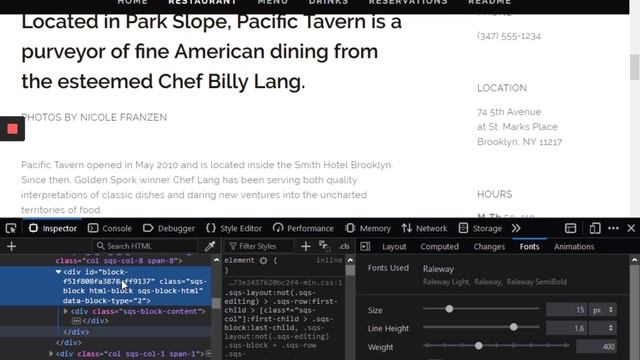
Task: Click the Raleway font name
Action: click(438, 269)
